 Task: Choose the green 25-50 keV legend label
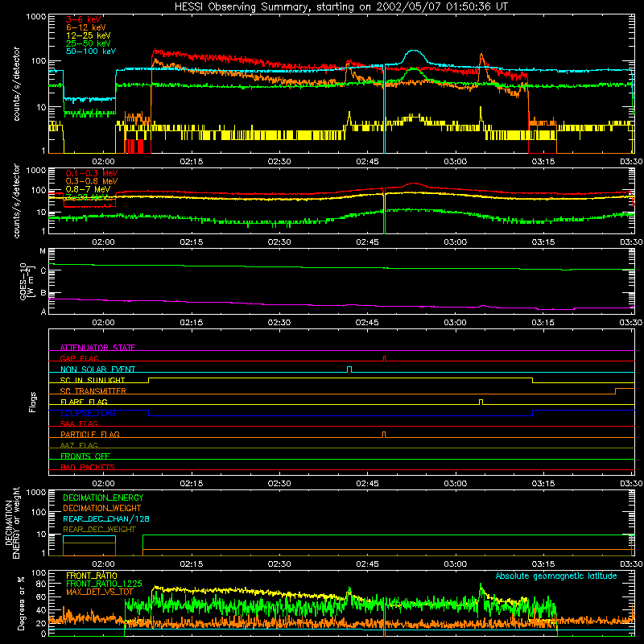click(89, 43)
